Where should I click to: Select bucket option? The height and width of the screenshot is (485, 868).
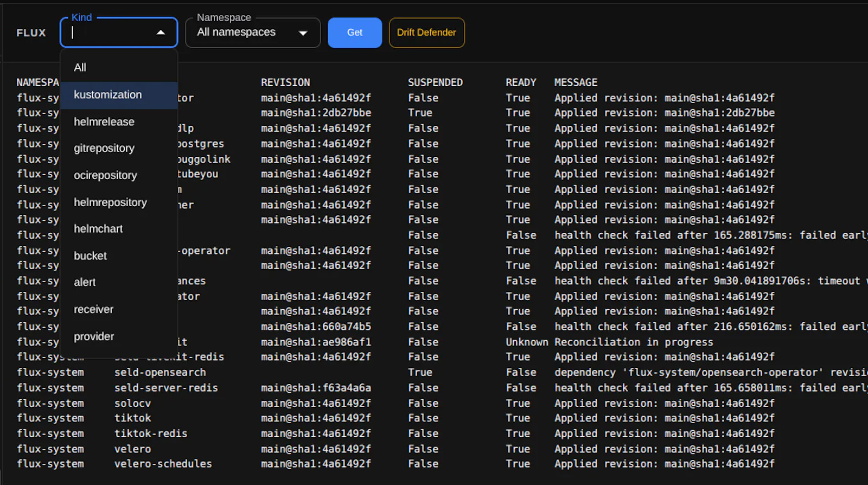[x=119, y=256]
